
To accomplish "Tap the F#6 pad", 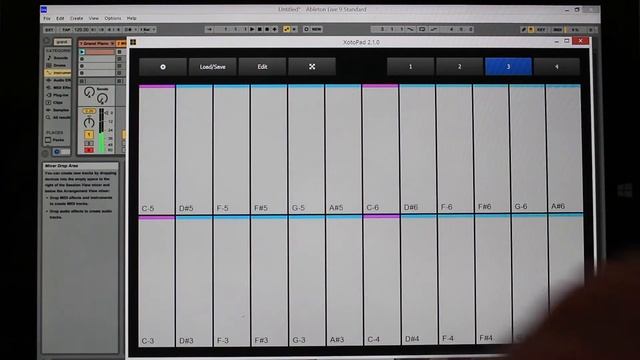I will click(x=491, y=148).
